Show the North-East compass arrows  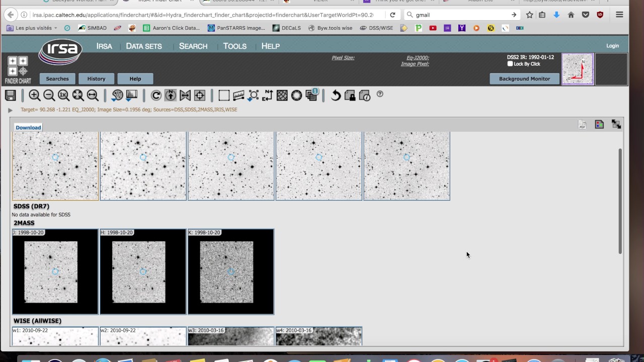[x=268, y=95]
